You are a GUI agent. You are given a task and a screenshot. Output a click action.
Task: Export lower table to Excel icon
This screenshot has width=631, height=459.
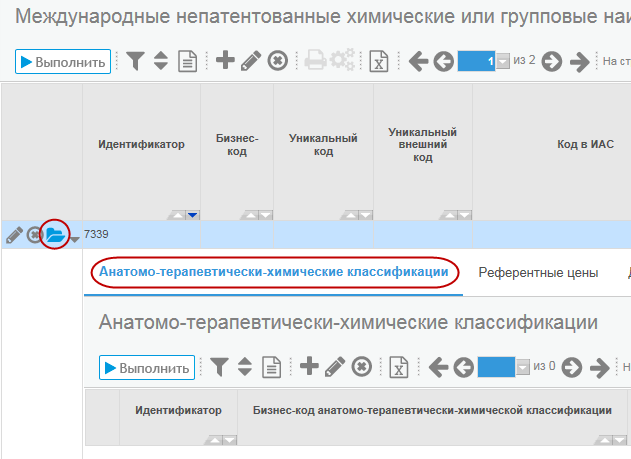coord(398,367)
